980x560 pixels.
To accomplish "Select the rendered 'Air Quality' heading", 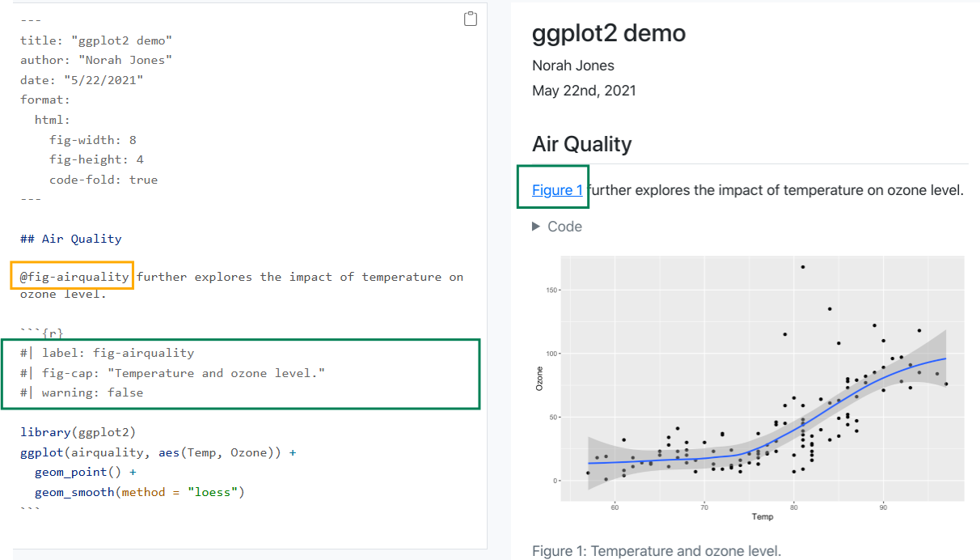I will (581, 144).
